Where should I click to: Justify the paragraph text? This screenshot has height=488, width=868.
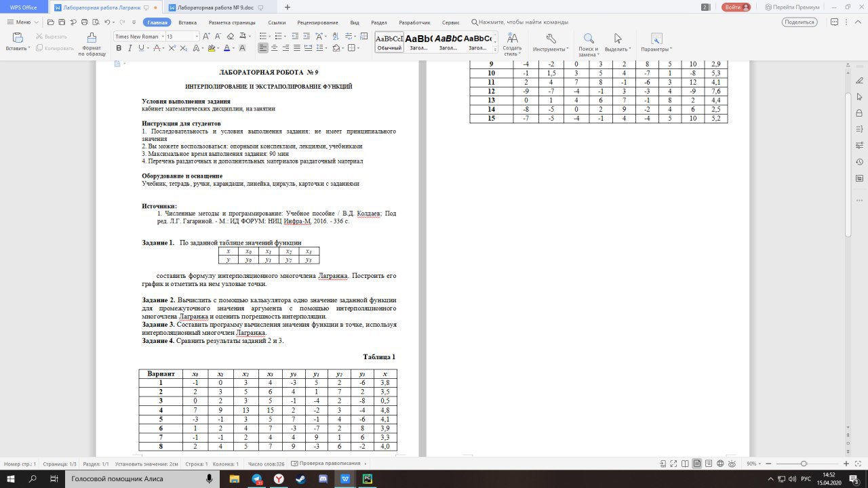[297, 48]
